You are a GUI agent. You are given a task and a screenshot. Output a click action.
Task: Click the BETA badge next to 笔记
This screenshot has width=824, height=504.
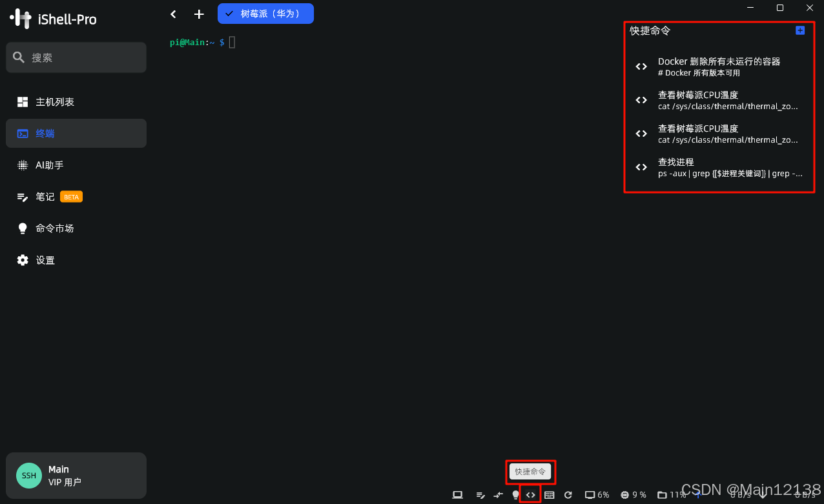[x=71, y=197]
